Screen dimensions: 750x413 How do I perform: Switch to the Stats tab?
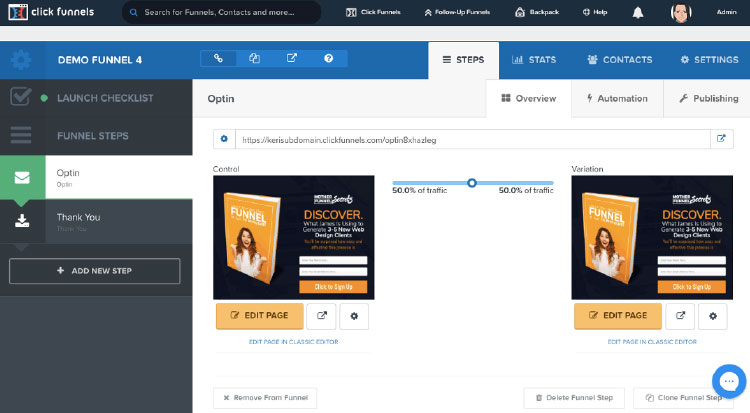pos(534,60)
